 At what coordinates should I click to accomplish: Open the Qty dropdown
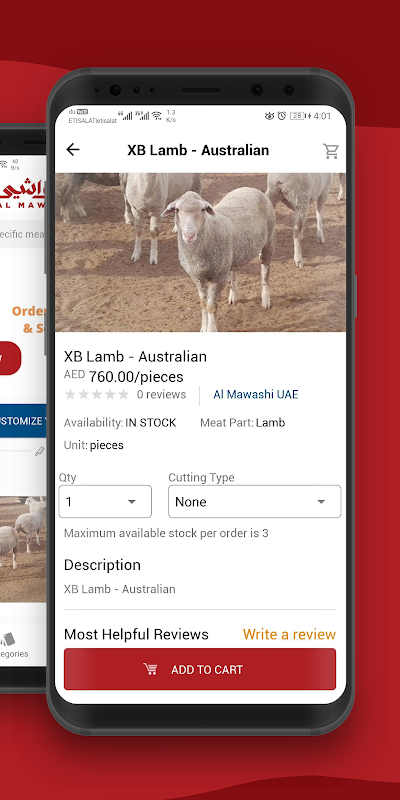pyautogui.click(x=105, y=502)
